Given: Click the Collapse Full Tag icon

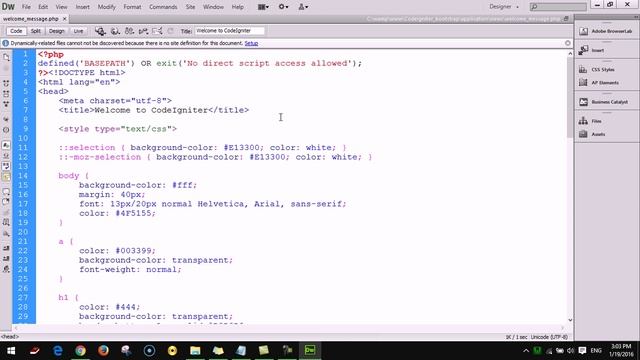Looking at the screenshot, I should tap(6, 83).
